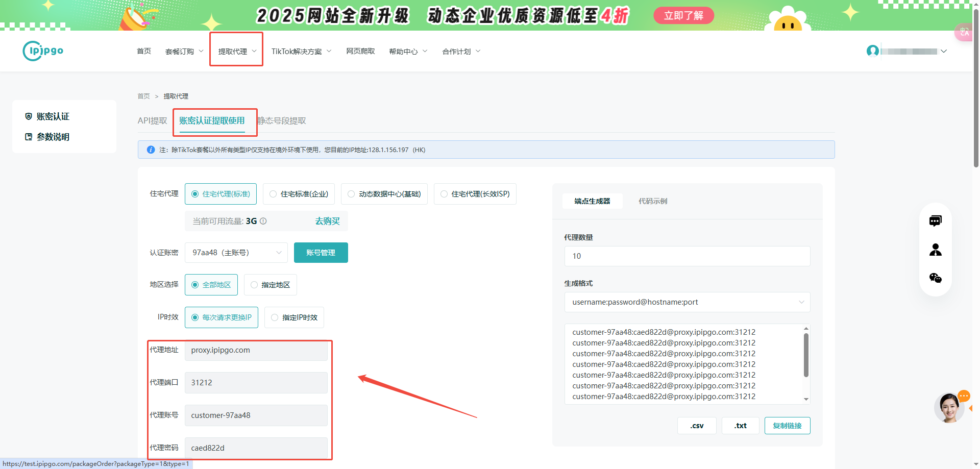Open the 认证账密 account dropdown

236,253
